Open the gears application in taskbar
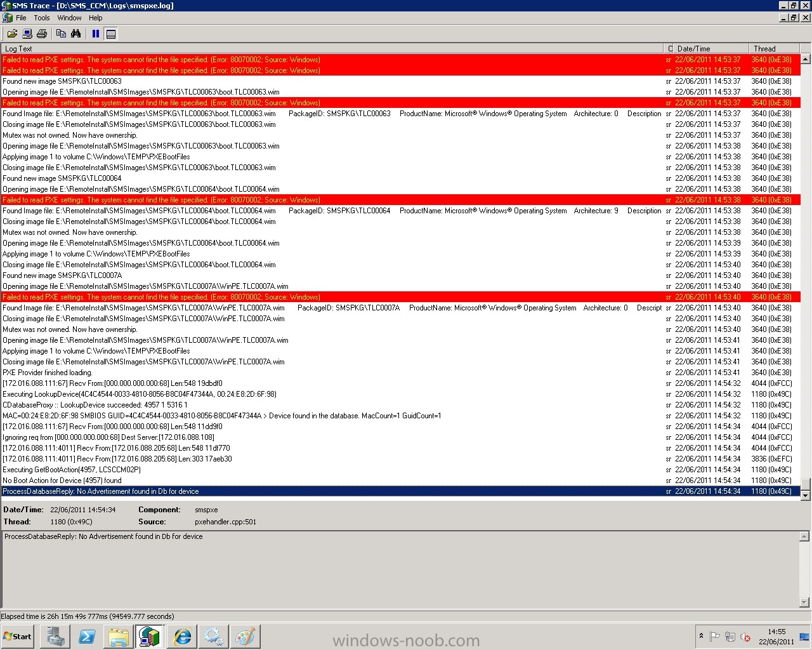812x650 pixels. [x=213, y=637]
